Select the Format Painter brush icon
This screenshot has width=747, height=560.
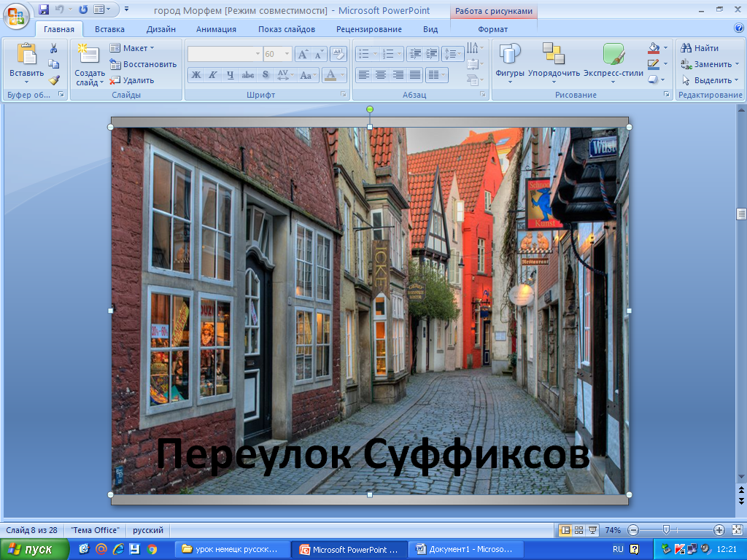click(x=54, y=80)
